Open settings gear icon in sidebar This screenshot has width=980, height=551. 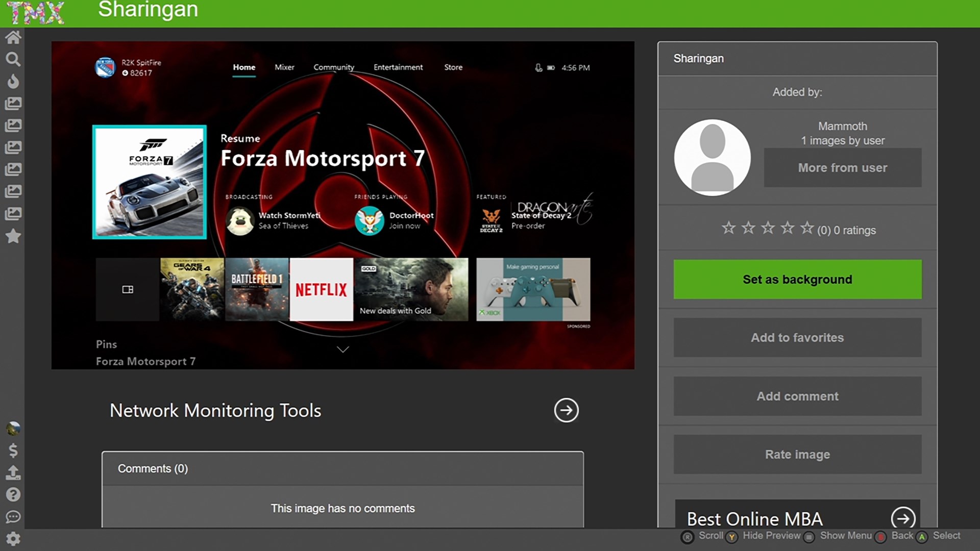13,539
